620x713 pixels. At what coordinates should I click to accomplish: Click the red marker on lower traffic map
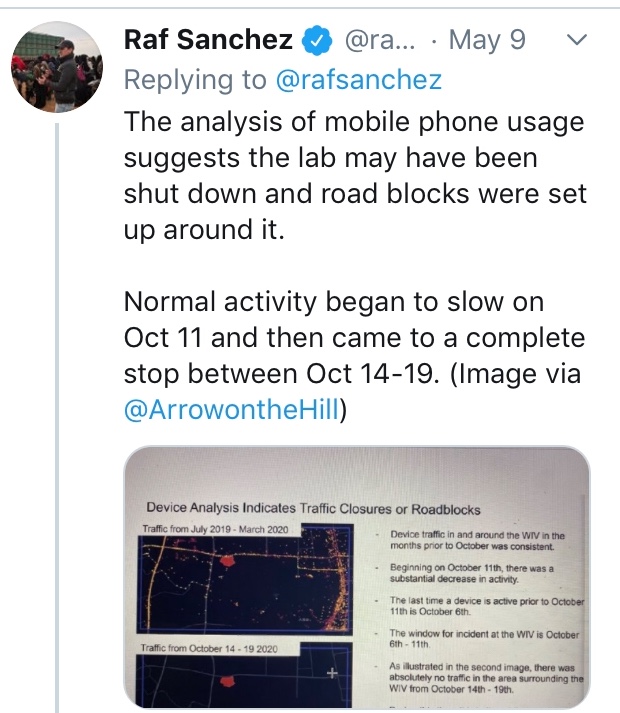click(227, 681)
